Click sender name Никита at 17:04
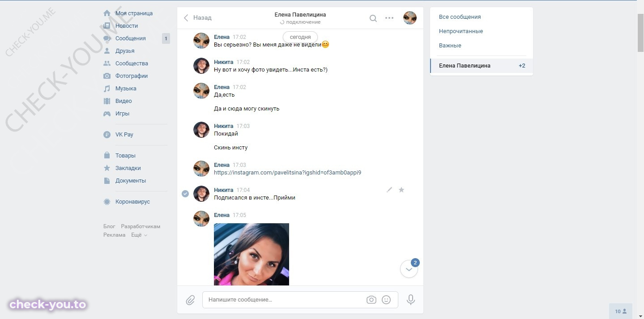This screenshot has width=644, height=319. (x=224, y=190)
